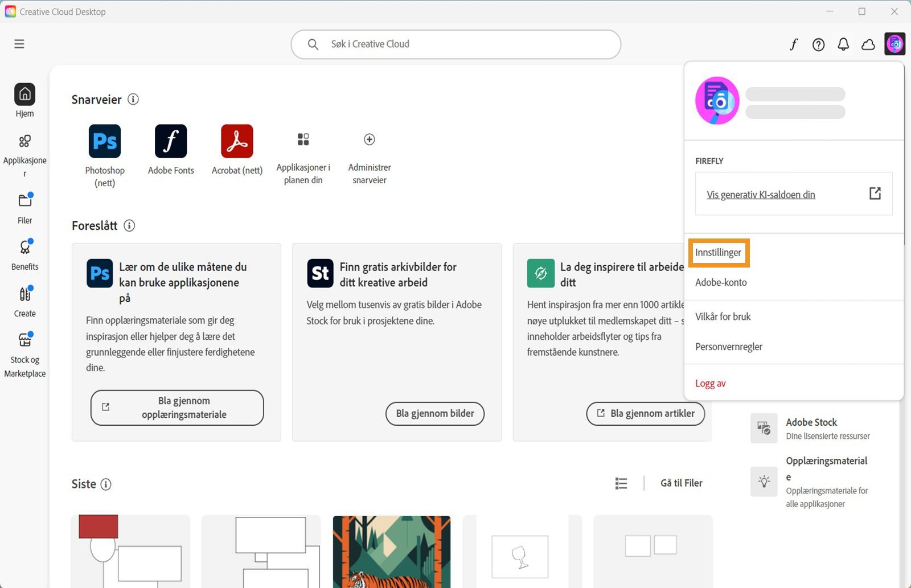Open Stock og Marketplace in the sidebar

point(24,355)
